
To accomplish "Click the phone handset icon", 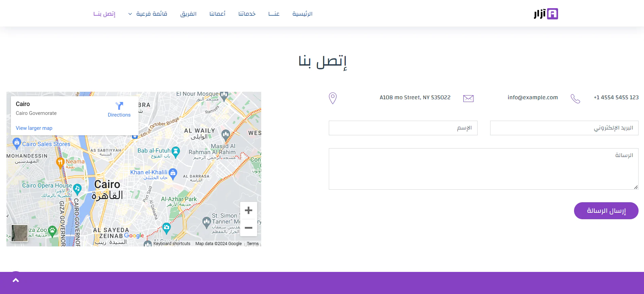I will click(x=575, y=99).
